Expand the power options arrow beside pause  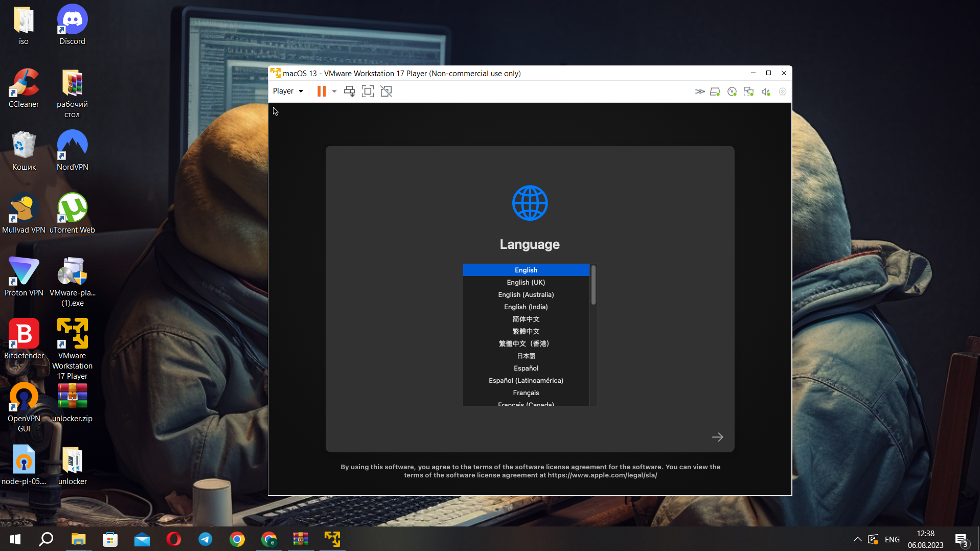334,91
